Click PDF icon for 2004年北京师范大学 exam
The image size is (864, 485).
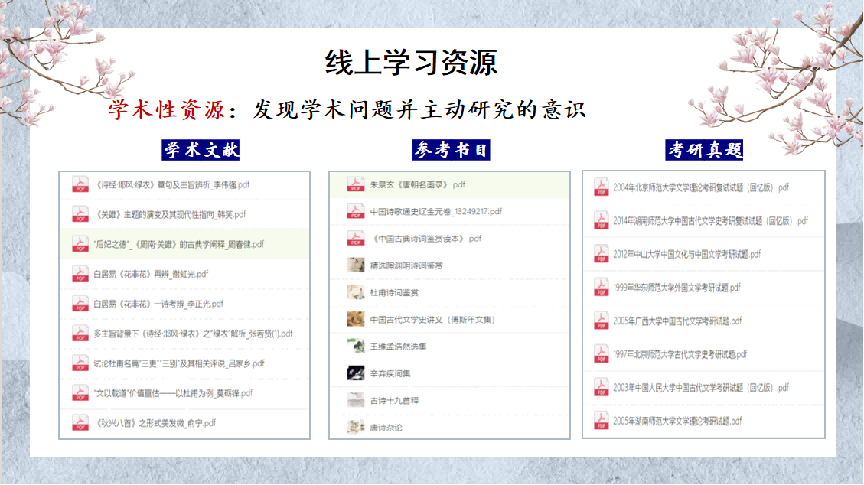click(601, 187)
